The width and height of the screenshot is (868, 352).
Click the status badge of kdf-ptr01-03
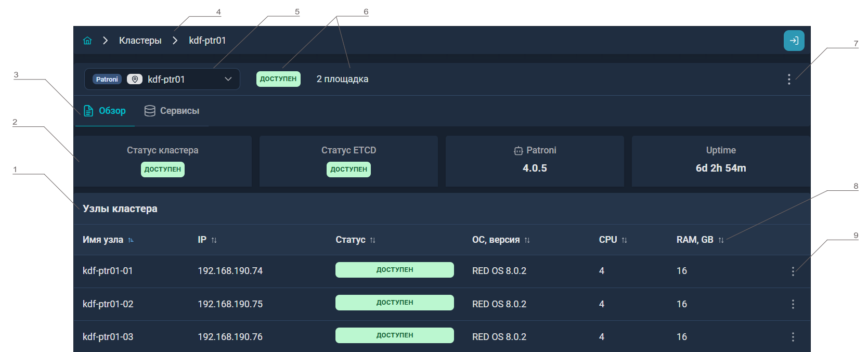[395, 335]
